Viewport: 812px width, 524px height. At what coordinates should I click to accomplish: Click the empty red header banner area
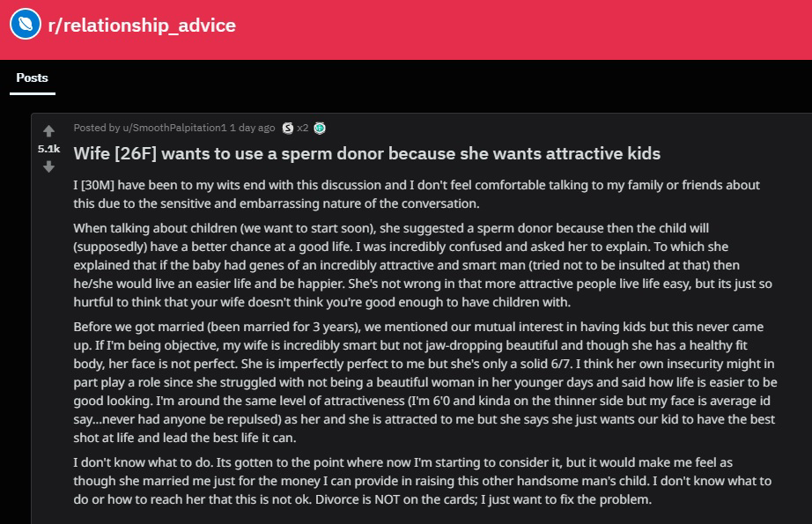(518, 30)
